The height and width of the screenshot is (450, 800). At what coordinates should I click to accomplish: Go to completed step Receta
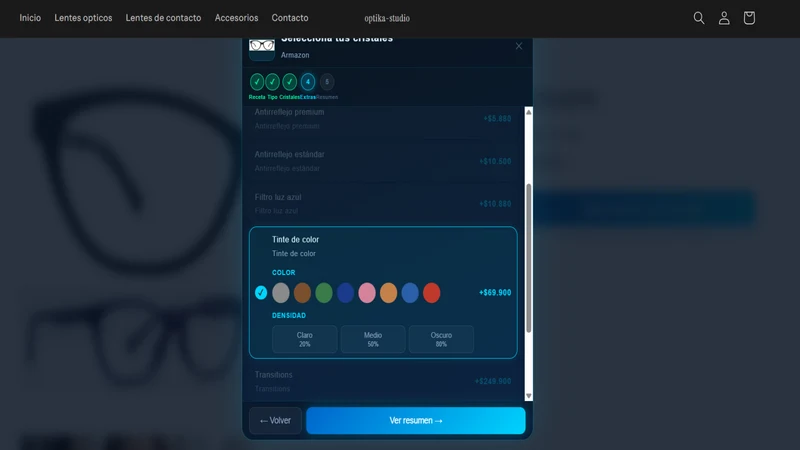pos(257,82)
